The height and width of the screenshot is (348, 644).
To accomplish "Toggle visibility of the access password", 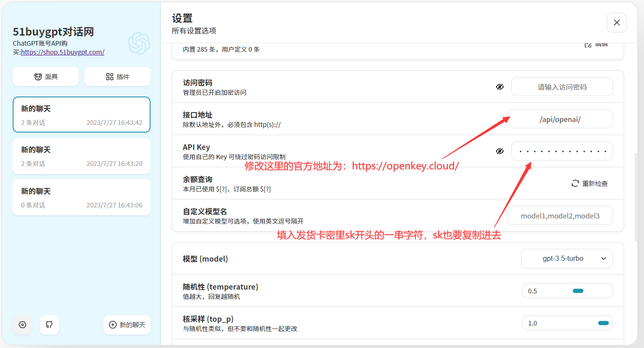I will [x=500, y=87].
